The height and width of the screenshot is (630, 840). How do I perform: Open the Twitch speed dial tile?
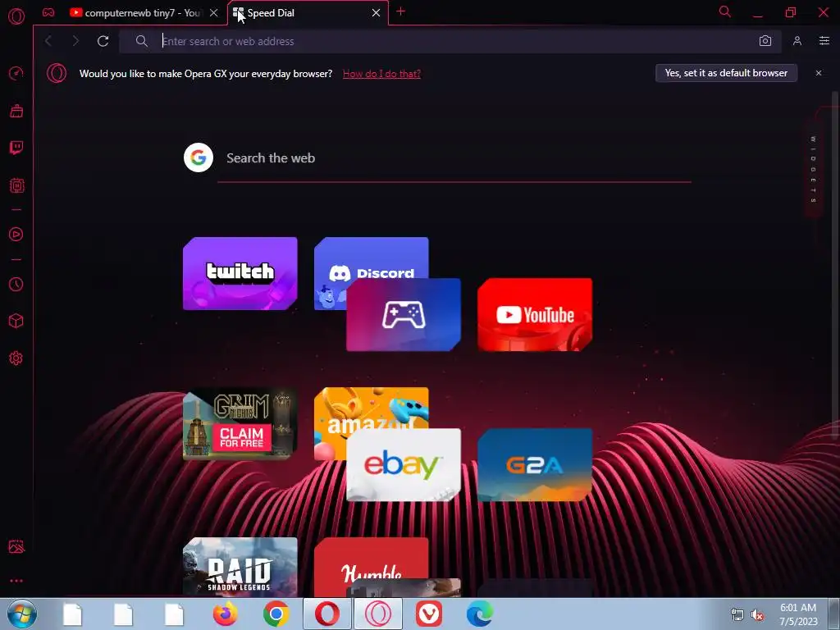coord(240,273)
